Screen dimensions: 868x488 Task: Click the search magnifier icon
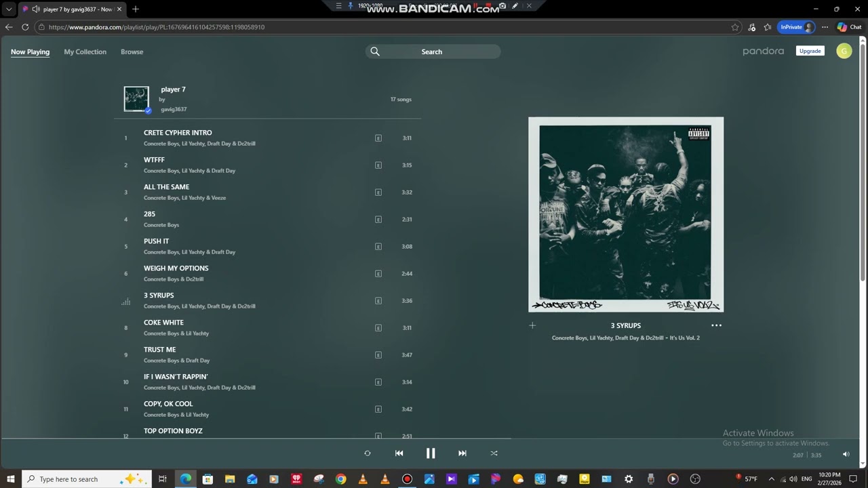(x=375, y=52)
